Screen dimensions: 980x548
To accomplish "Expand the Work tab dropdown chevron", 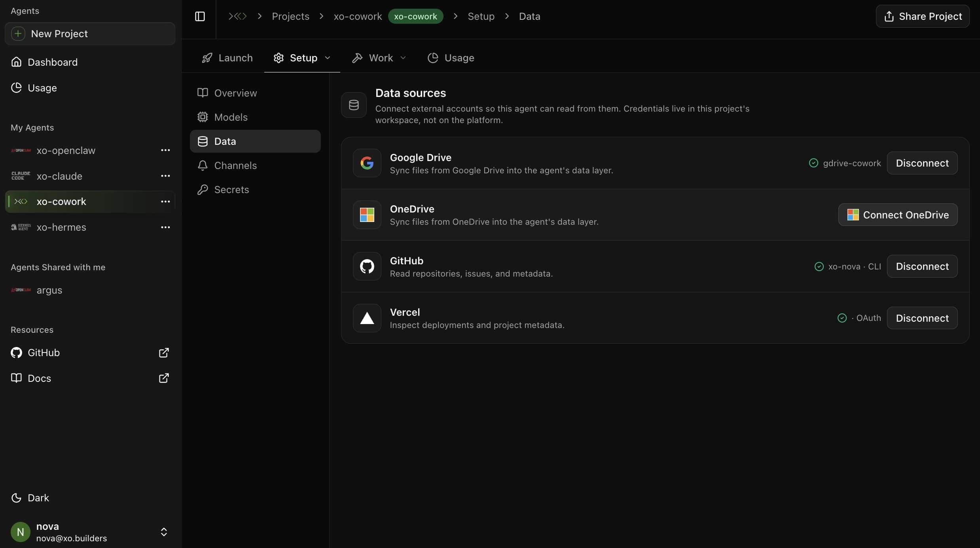I will [403, 58].
